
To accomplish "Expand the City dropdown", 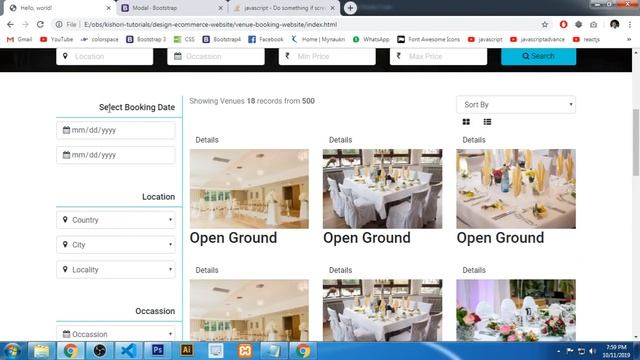I will 116,245.
